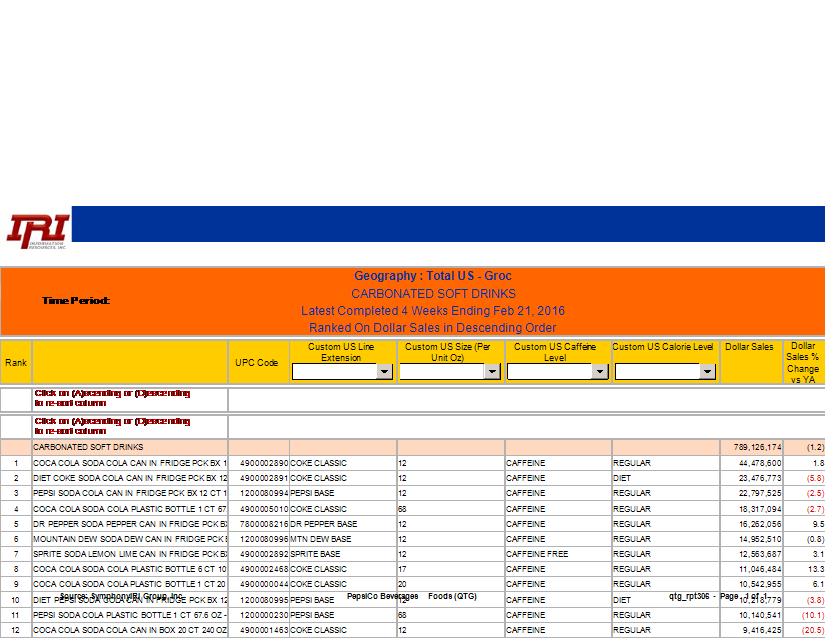Click the 'Geography : Total US - Groc' title

pyautogui.click(x=432, y=276)
